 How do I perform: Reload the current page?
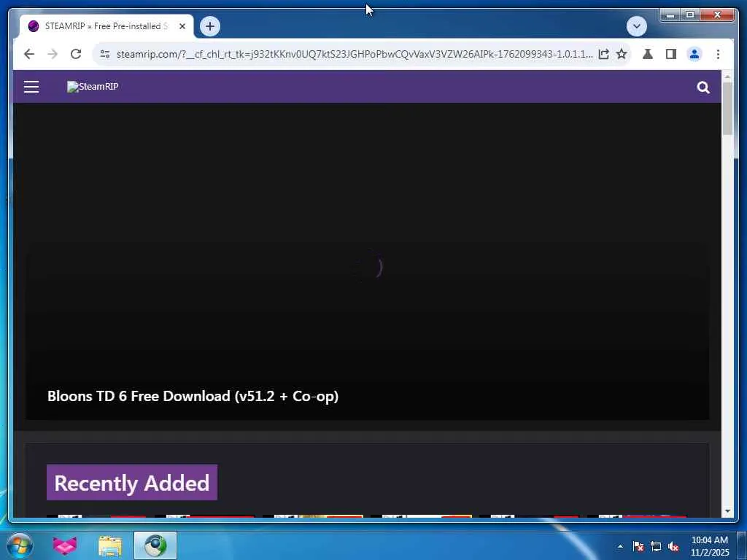(76, 54)
